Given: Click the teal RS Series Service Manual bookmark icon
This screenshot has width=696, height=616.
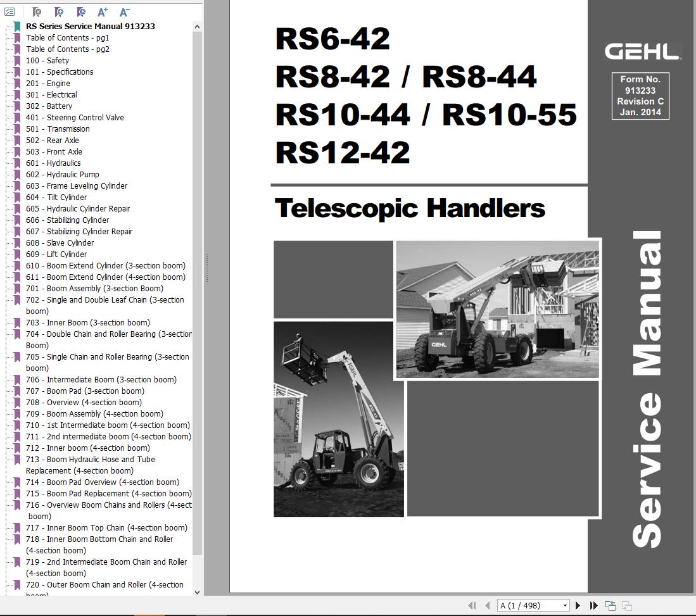Looking at the screenshot, I should point(17,27).
